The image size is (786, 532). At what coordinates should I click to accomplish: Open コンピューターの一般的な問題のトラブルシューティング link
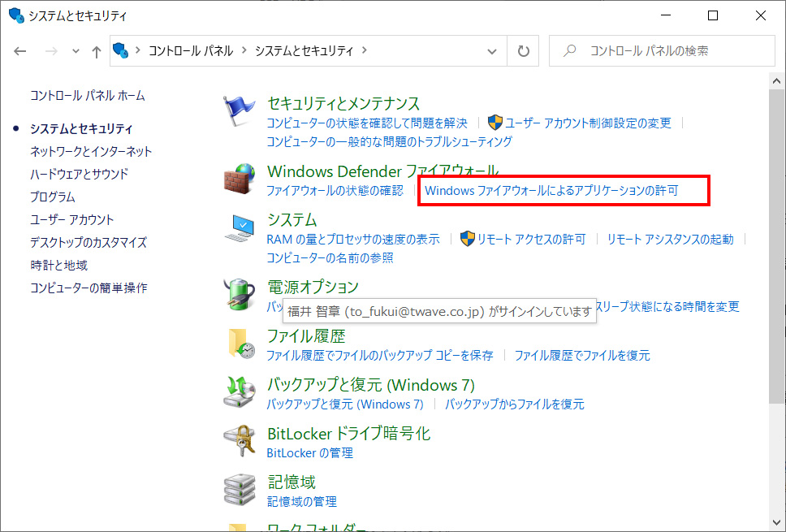click(389, 141)
